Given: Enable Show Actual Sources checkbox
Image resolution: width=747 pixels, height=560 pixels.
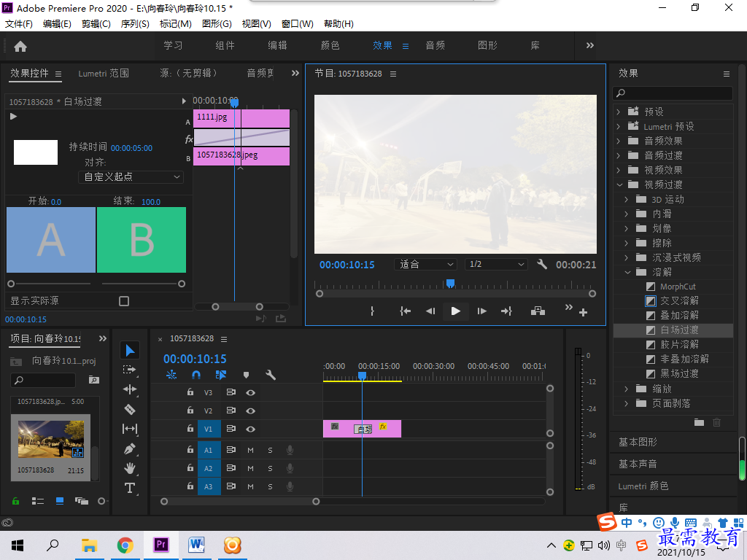Looking at the screenshot, I should [x=124, y=301].
